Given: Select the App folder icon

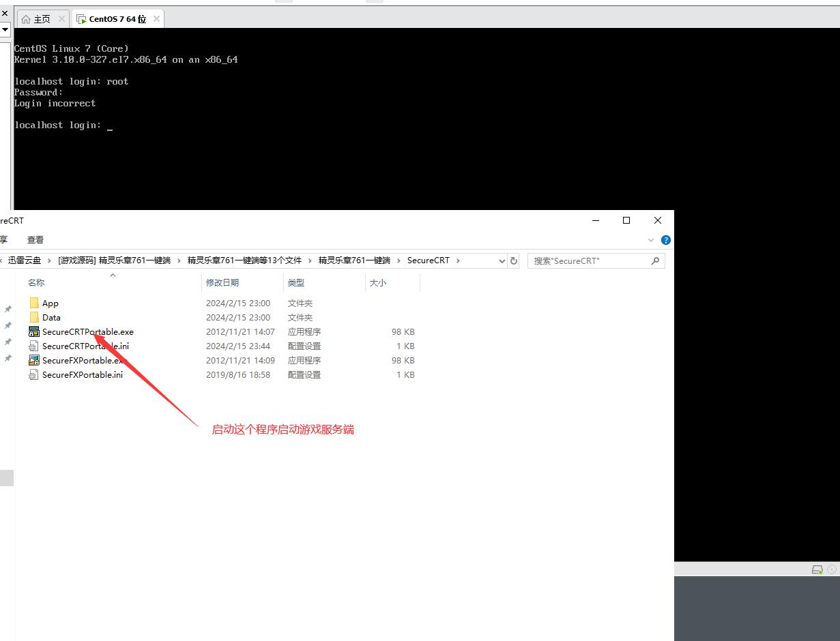Looking at the screenshot, I should click(x=34, y=303).
